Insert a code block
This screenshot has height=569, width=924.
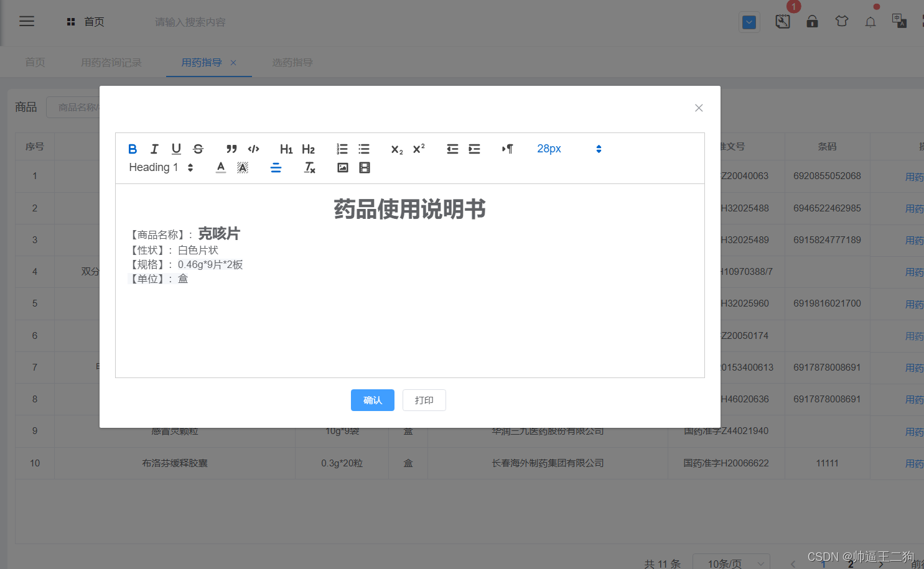pos(253,149)
